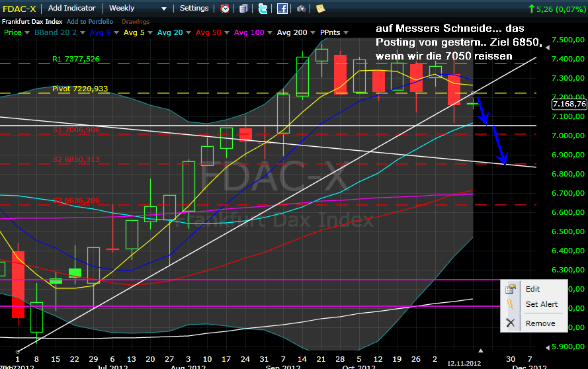Expand the Avg 5 dropdown arrow
This screenshot has width=588, height=369.
pyautogui.click(x=150, y=33)
